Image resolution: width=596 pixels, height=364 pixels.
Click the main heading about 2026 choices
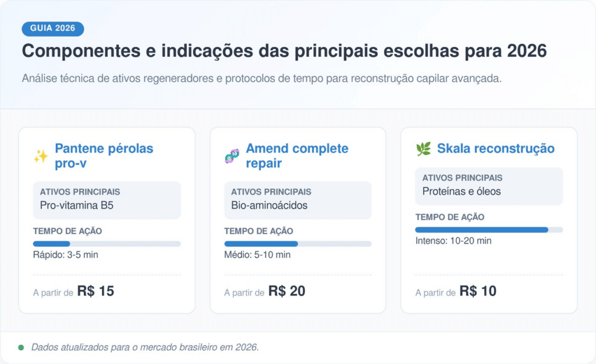(284, 51)
